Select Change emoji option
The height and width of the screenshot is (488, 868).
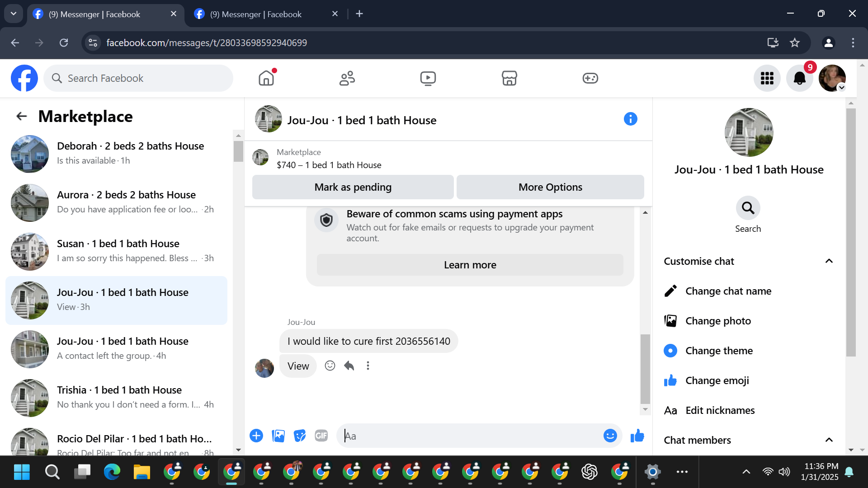click(x=748, y=380)
